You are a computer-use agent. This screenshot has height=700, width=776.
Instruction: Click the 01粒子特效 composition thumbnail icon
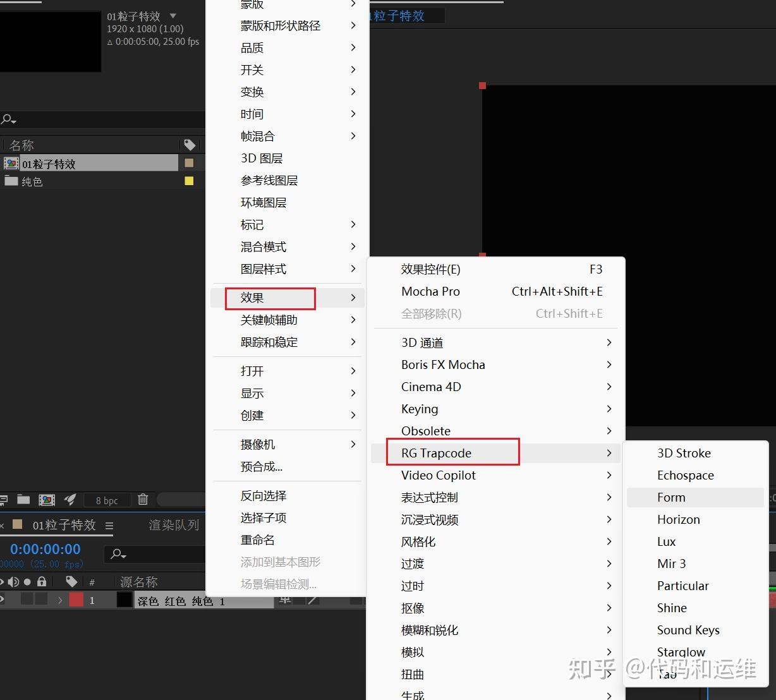pyautogui.click(x=11, y=163)
